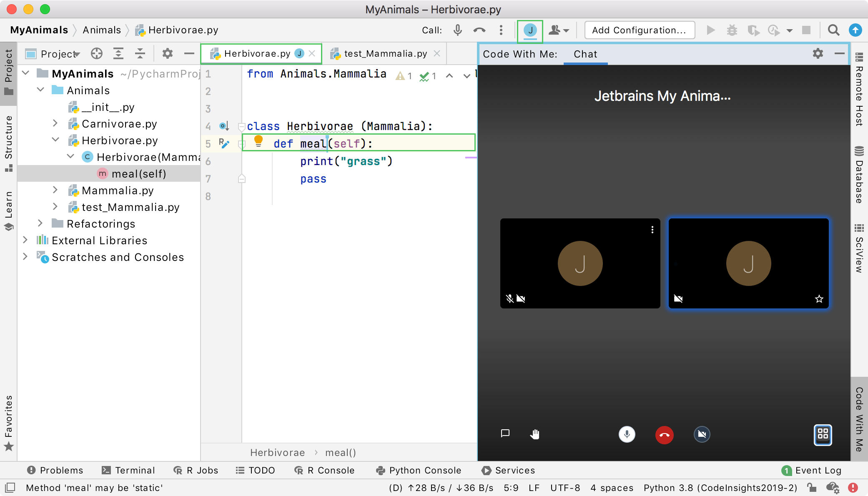Toggle camera off in call panel
The height and width of the screenshot is (496, 868).
pyautogui.click(x=700, y=434)
